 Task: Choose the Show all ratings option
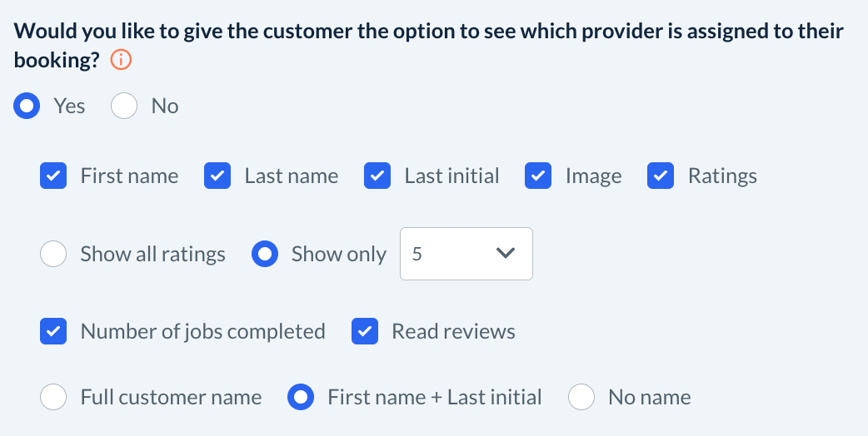[x=53, y=255]
